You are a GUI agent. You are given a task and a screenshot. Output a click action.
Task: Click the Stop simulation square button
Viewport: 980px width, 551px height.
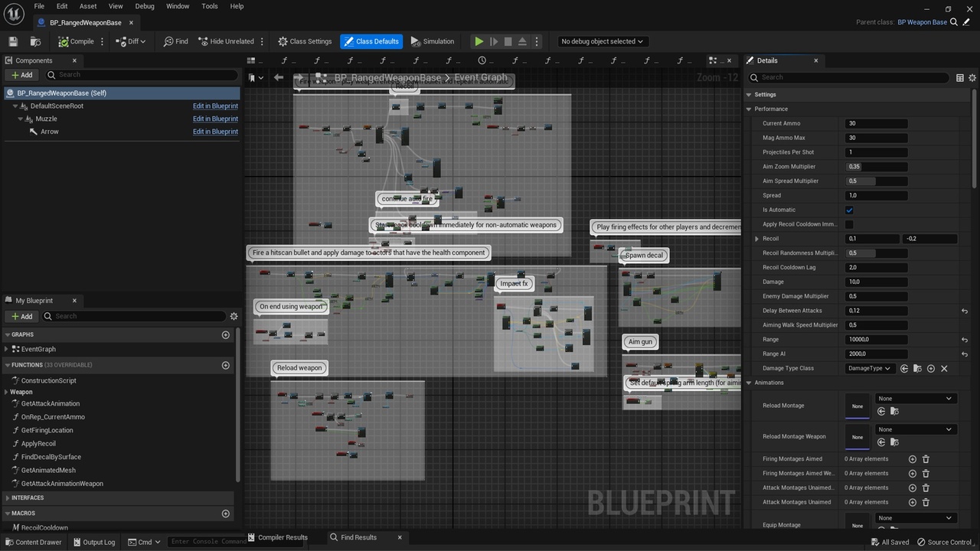click(x=508, y=41)
